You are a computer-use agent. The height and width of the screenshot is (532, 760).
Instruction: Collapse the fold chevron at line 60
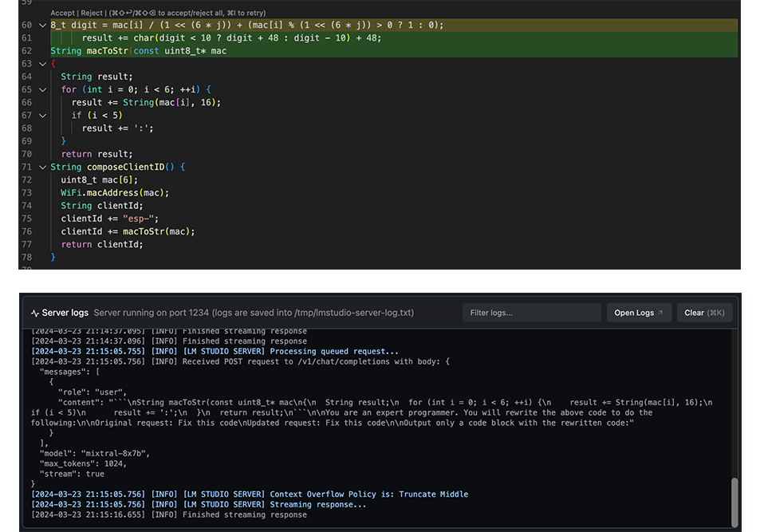[x=42, y=26]
